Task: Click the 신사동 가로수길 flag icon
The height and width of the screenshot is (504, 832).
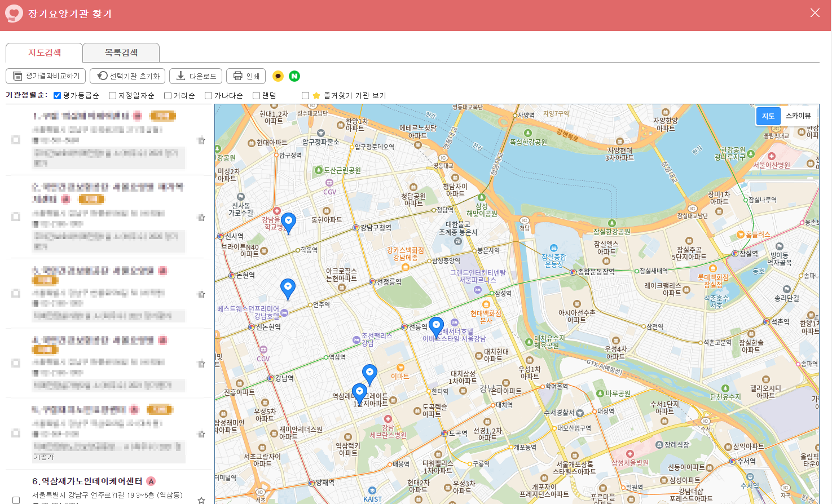Action: pyautogui.click(x=241, y=197)
